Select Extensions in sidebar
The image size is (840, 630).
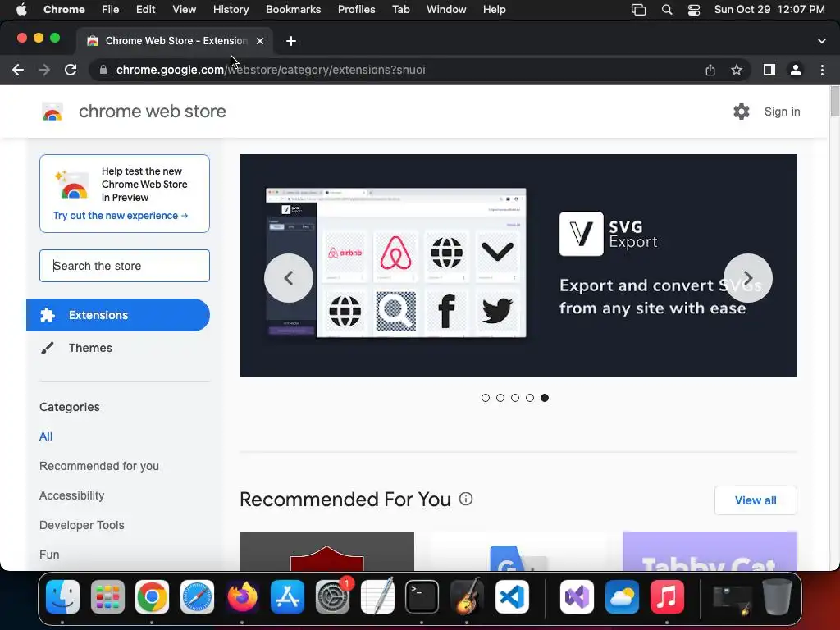[118, 315]
